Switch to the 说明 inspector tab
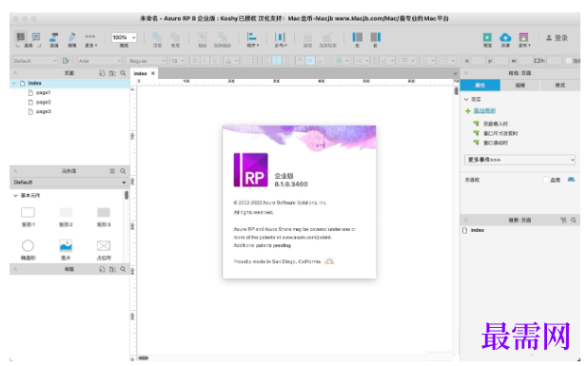This screenshot has width=588, height=366. click(x=520, y=86)
